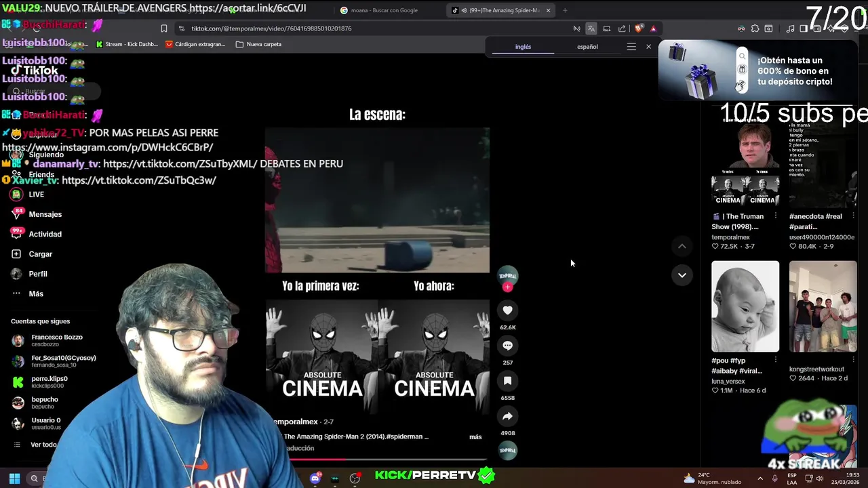Click the TikTok logo

[x=35, y=70]
